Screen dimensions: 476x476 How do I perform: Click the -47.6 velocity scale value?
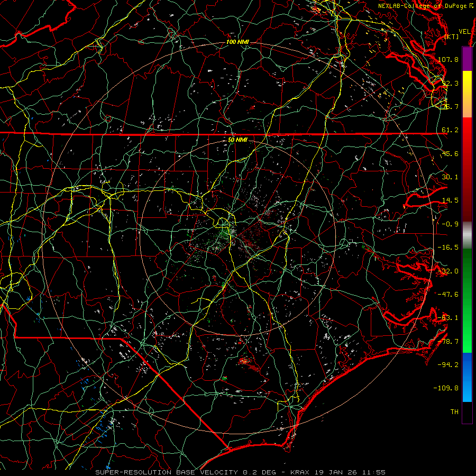tap(448, 295)
